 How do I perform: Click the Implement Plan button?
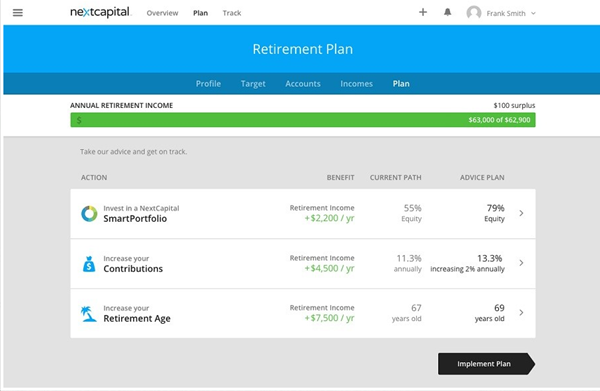point(486,364)
